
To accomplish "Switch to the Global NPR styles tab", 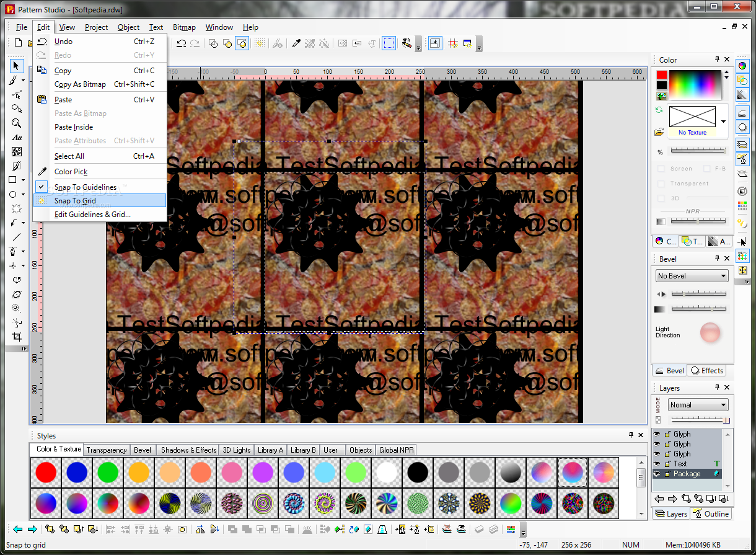I will pyautogui.click(x=397, y=450).
